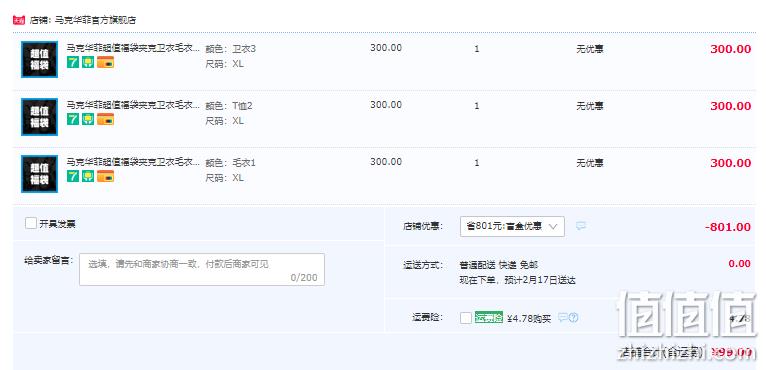Click the 7-day return icon in the 卫衣3 row
This screenshot has width=766, height=370.
(x=73, y=62)
